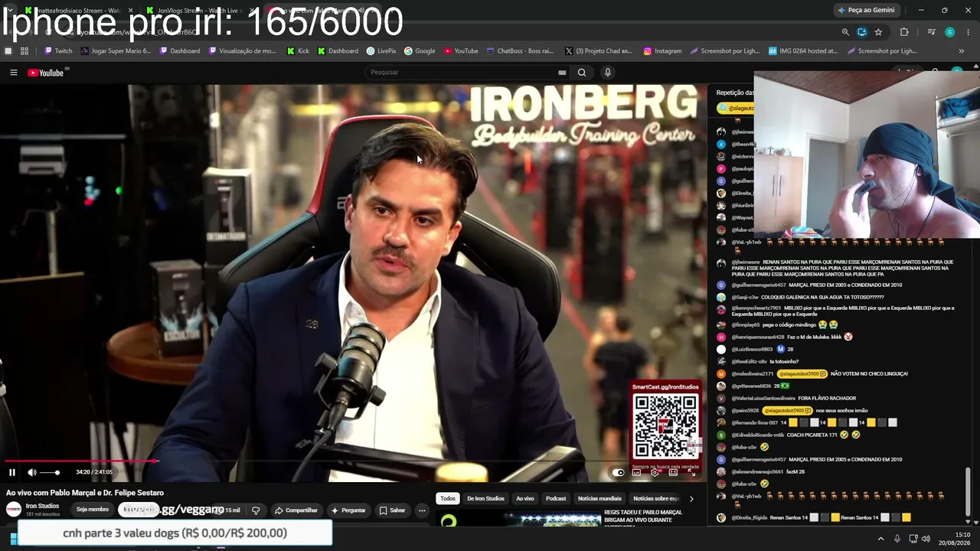The width and height of the screenshot is (980, 551).
Task: Open the player settings gear
Action: point(655,472)
